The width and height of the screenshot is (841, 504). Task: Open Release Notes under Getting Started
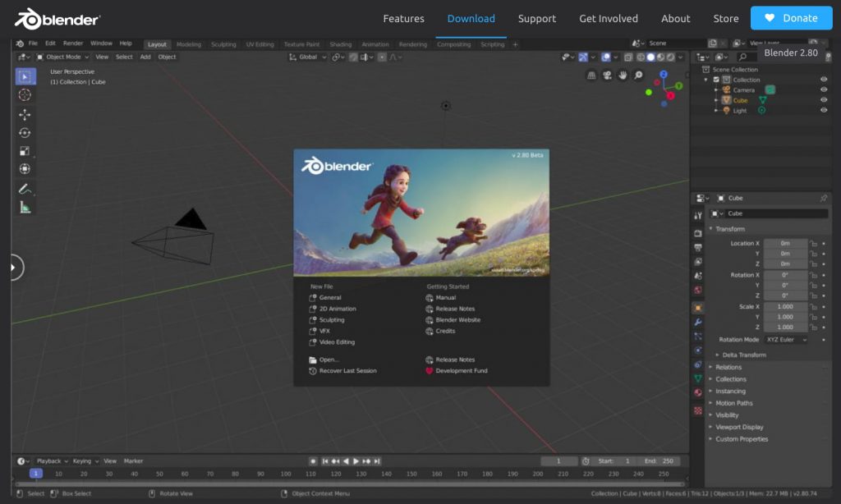coord(454,309)
